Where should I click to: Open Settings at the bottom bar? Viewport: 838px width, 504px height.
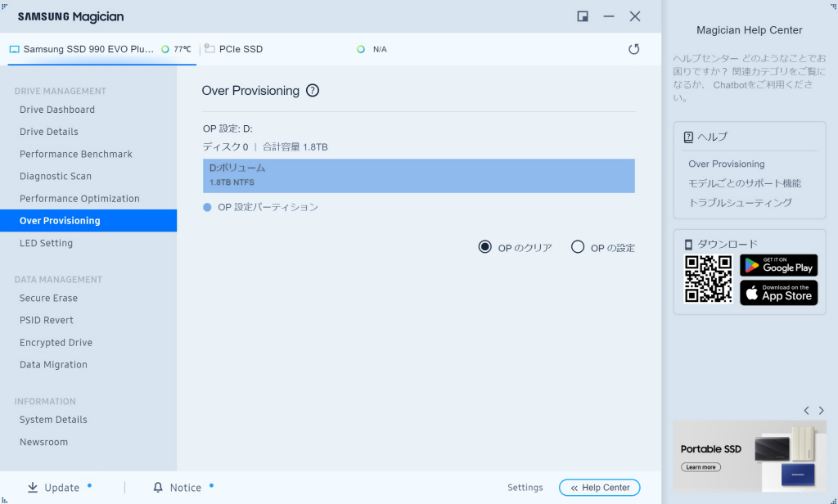point(525,488)
